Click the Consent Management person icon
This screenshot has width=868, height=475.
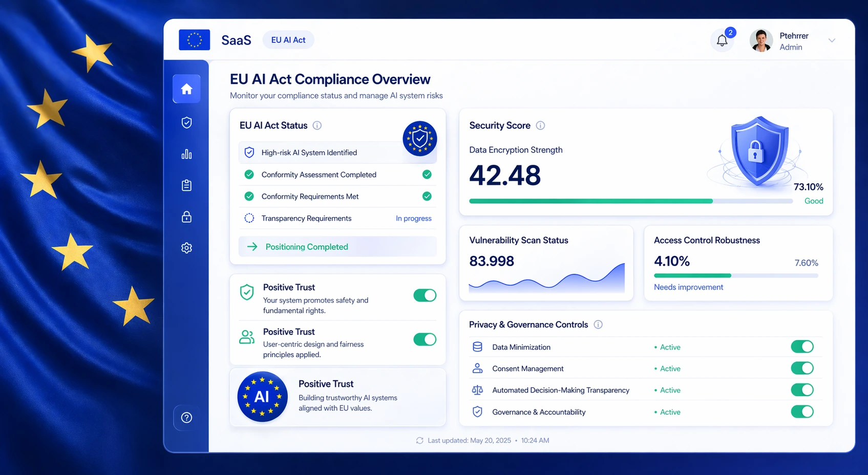point(477,369)
